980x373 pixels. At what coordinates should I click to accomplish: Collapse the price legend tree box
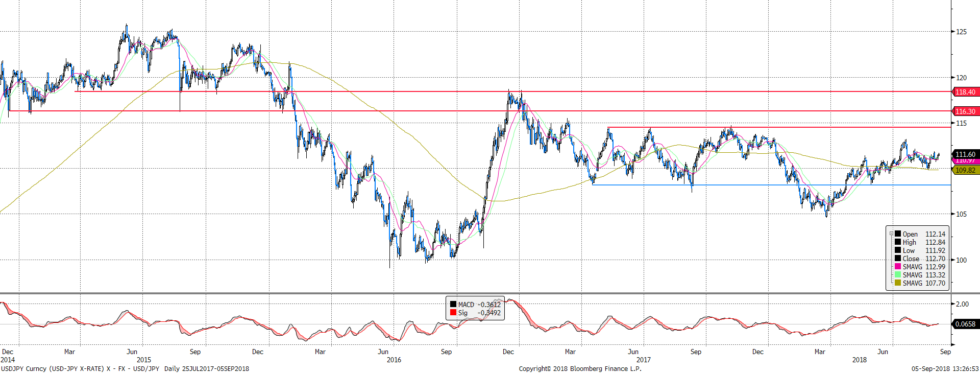pyautogui.click(x=891, y=234)
